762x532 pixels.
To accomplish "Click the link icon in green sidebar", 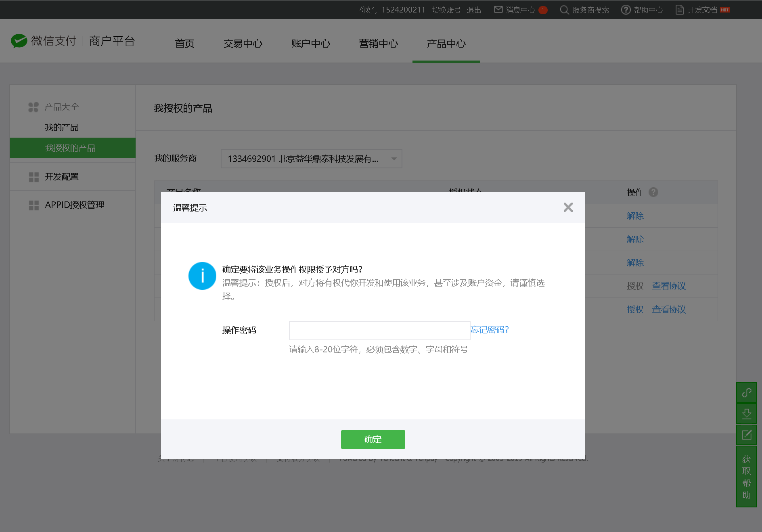I will pyautogui.click(x=746, y=393).
